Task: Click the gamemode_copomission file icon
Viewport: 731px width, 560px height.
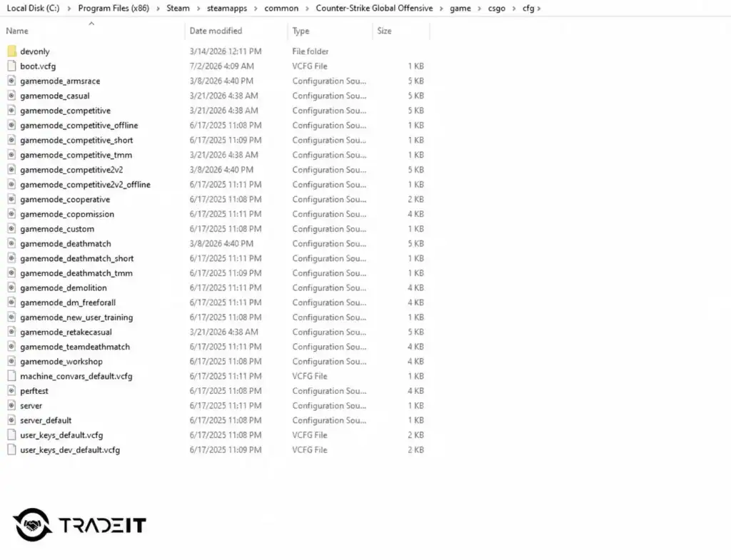Action: point(11,214)
